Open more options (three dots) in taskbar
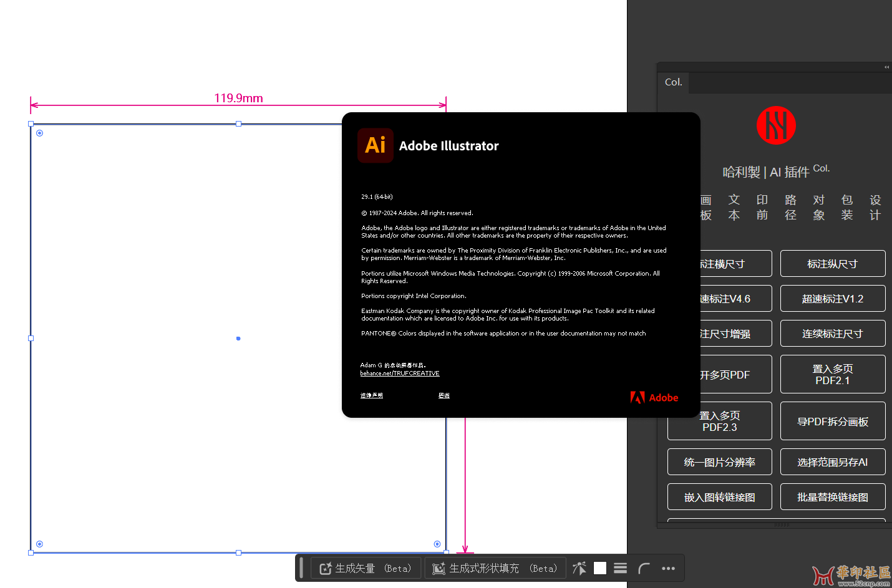Screen dimensions: 892x588 pyautogui.click(x=668, y=568)
